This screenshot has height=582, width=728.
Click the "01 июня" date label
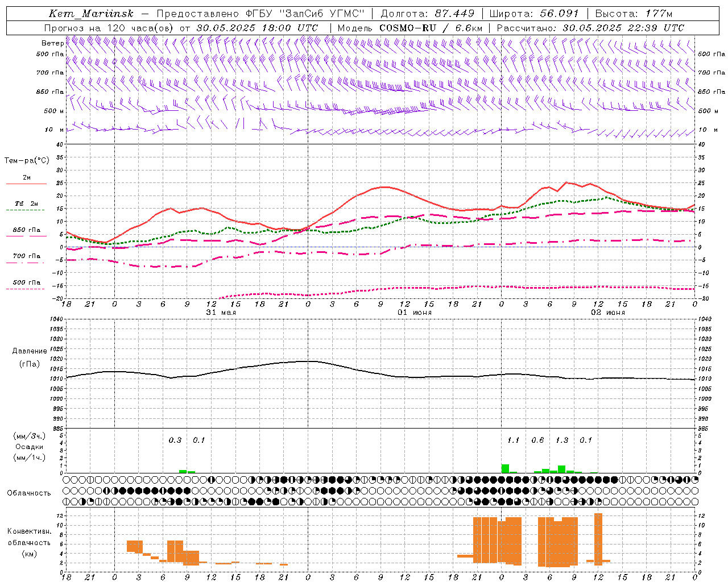414,313
